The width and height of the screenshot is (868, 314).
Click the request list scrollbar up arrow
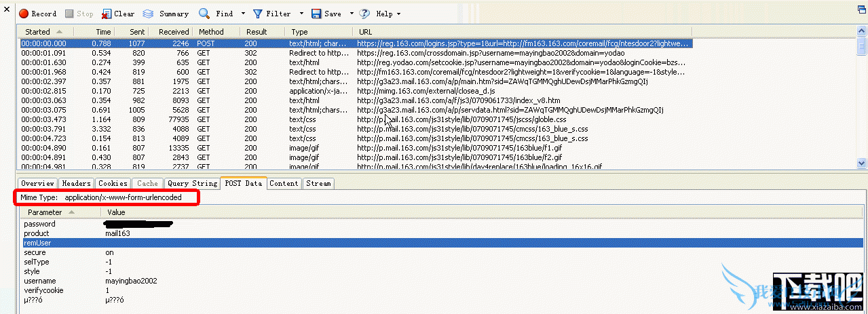[x=862, y=32]
